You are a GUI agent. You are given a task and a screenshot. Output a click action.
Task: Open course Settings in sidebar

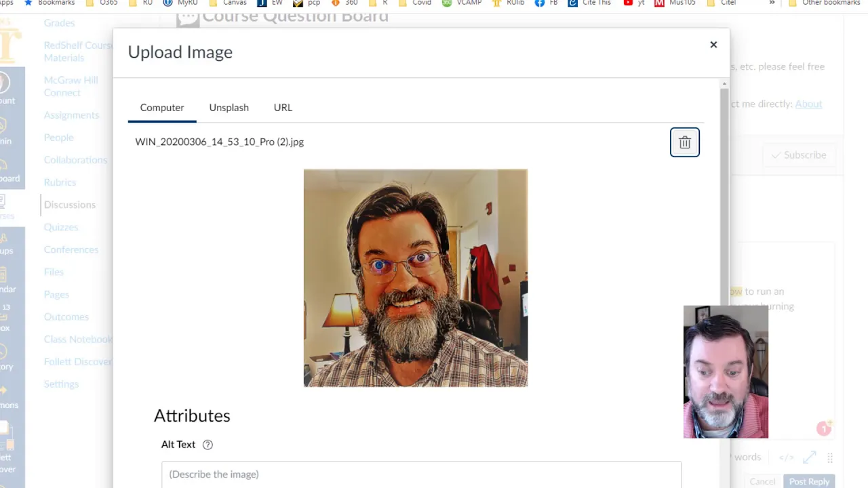[61, 384]
